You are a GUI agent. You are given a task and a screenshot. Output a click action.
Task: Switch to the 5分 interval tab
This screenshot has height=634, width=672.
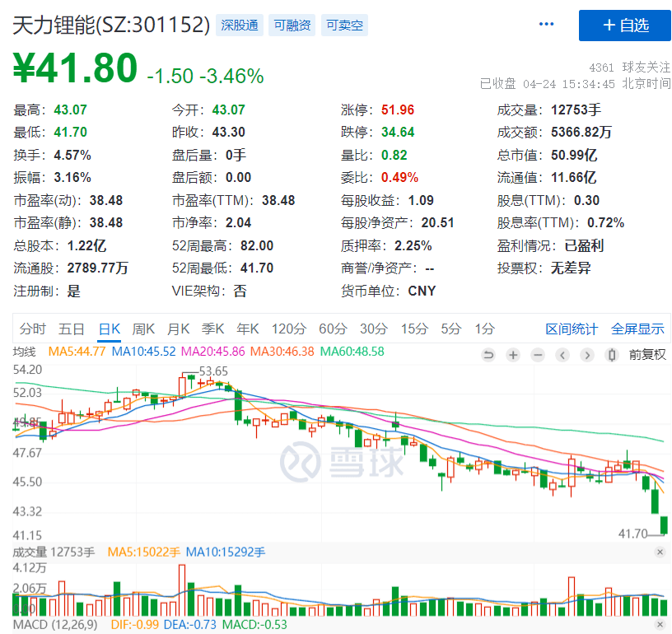451,329
